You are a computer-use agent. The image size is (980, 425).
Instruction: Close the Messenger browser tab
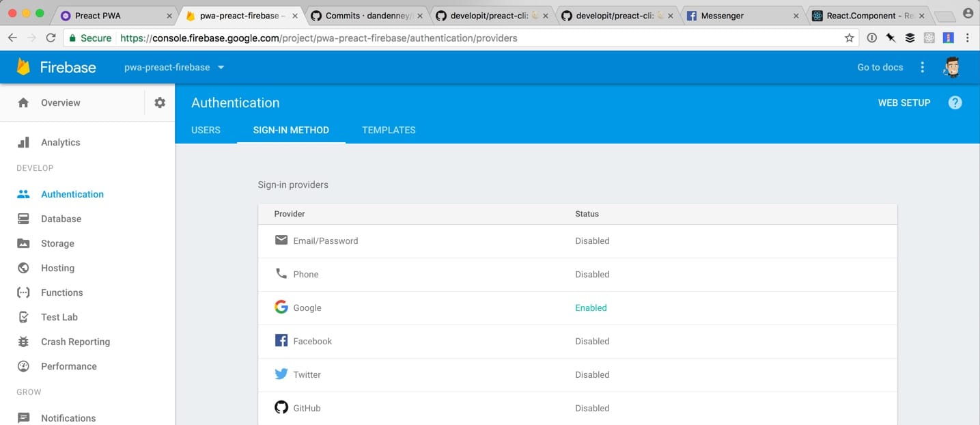(796, 16)
